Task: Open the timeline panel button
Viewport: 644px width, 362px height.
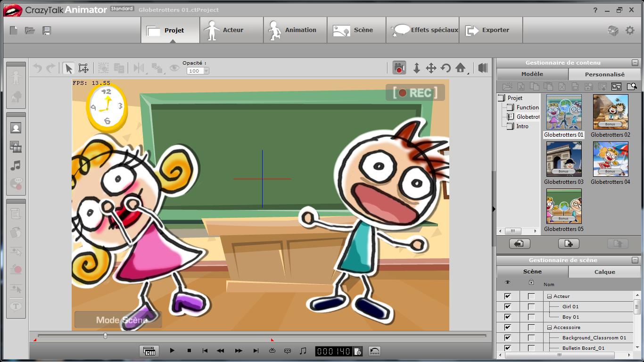Action: [149, 351]
